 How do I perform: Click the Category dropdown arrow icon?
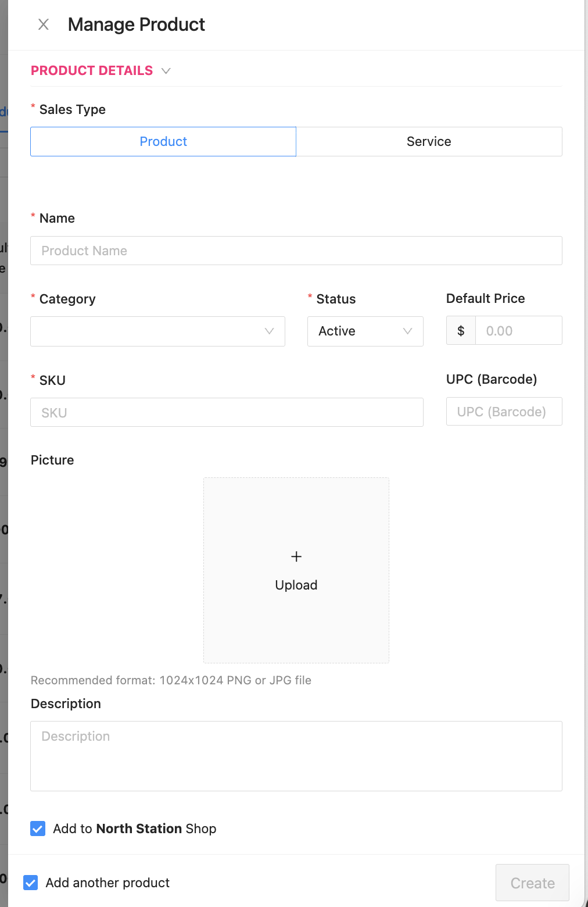(269, 331)
